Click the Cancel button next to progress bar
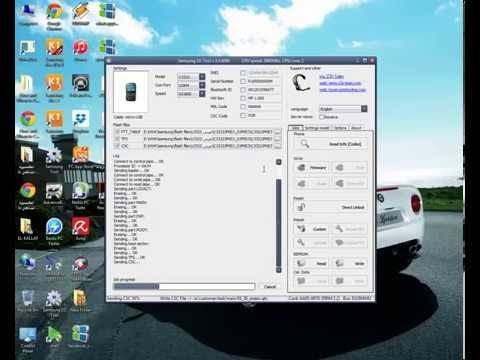480x360 pixels. [x=270, y=286]
